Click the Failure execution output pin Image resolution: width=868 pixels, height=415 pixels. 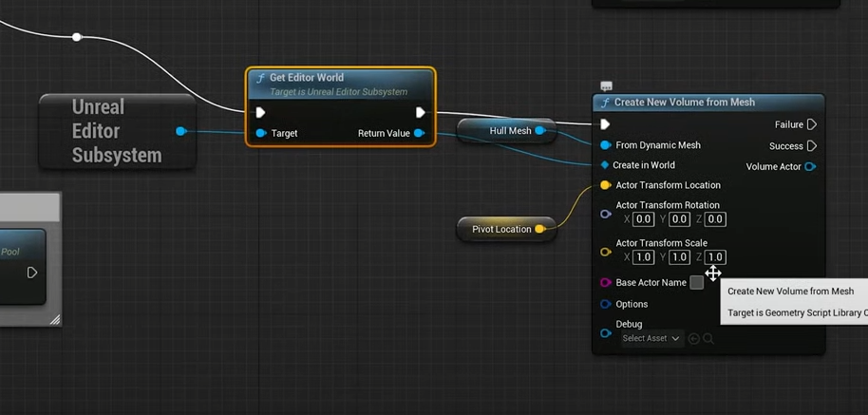[x=812, y=124]
